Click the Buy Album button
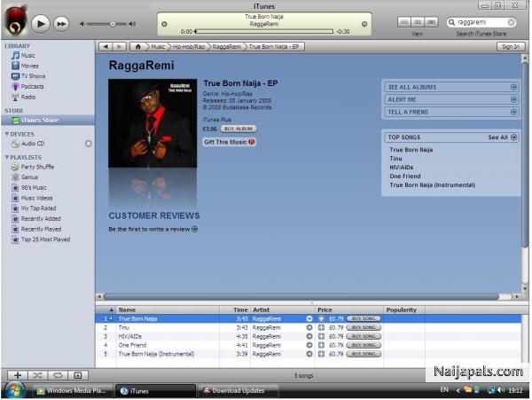This screenshot has height=400, width=532. coord(239,129)
